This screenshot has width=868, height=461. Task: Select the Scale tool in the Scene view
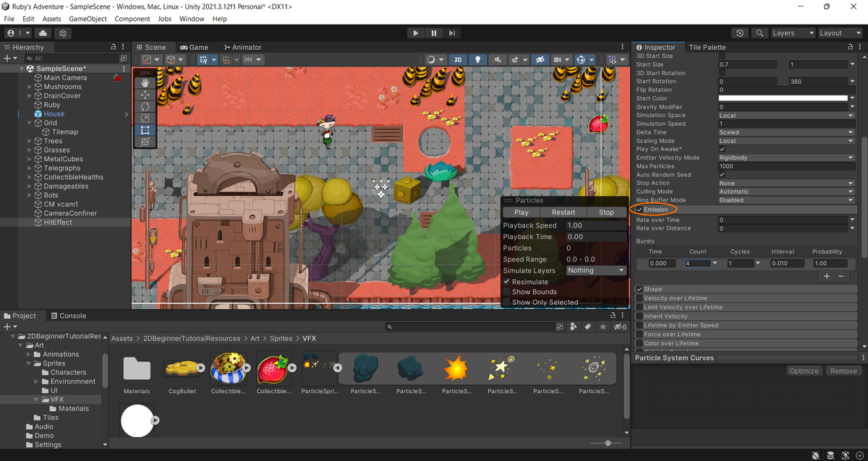click(x=145, y=119)
